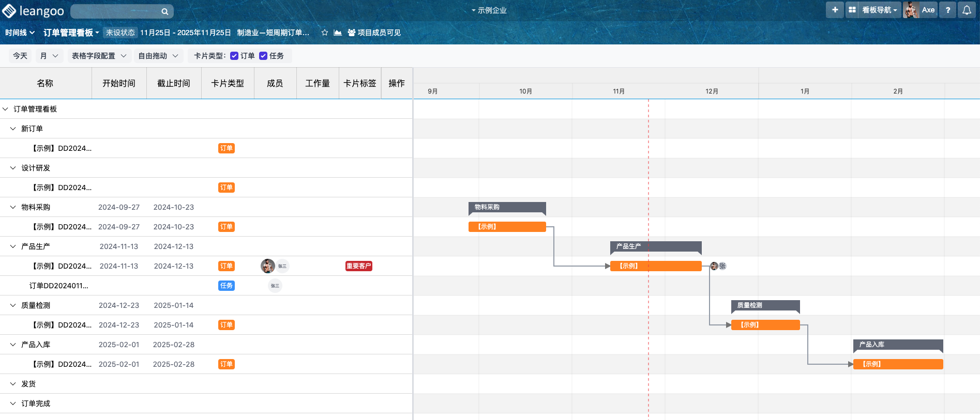The width and height of the screenshot is (980, 420).
Task: Click the leangoo logo
Action: click(33, 11)
